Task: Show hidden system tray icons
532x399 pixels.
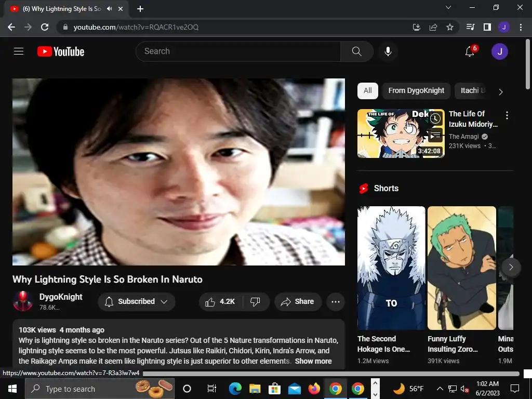Action: coord(440,389)
